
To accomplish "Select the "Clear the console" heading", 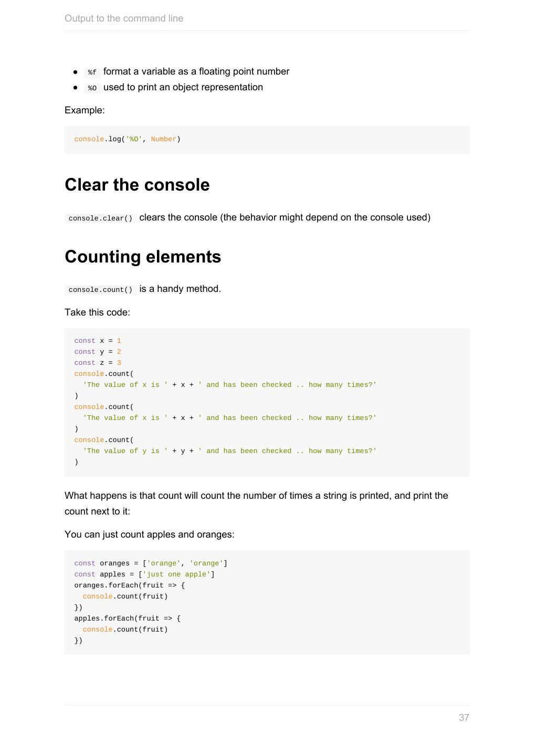I will pos(137,185).
